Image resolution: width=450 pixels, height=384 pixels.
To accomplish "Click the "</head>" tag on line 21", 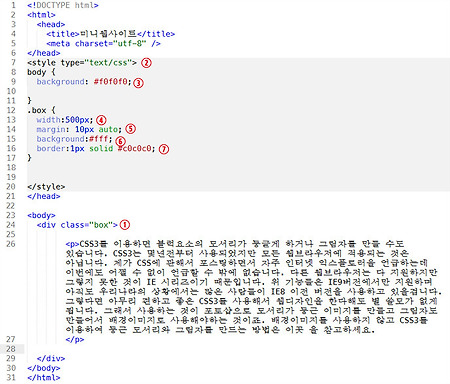I will 44,196.
